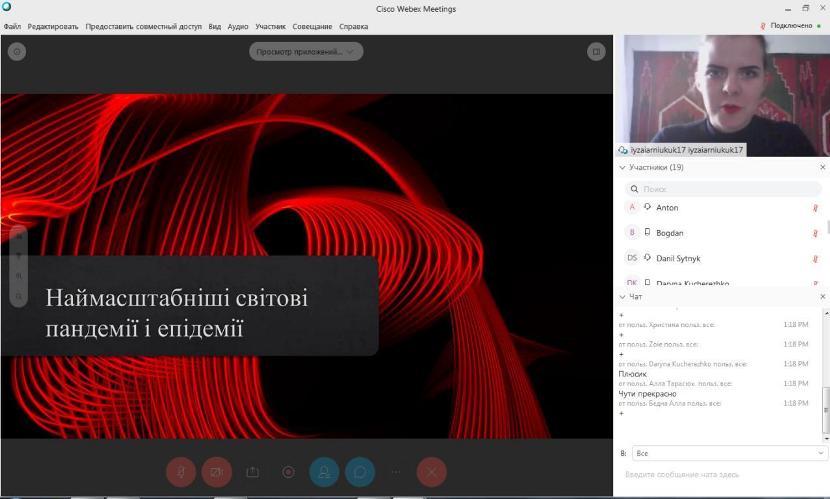Select participant Danil Sytnyk

pyautogui.click(x=678, y=258)
